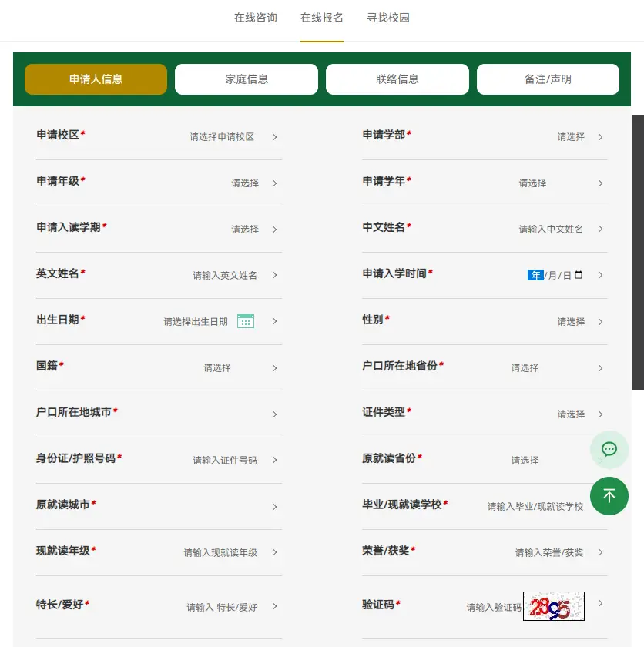Image resolution: width=644 pixels, height=647 pixels.
Task: Click the chevron arrow in 中文姓名 row
Action: pyautogui.click(x=601, y=229)
